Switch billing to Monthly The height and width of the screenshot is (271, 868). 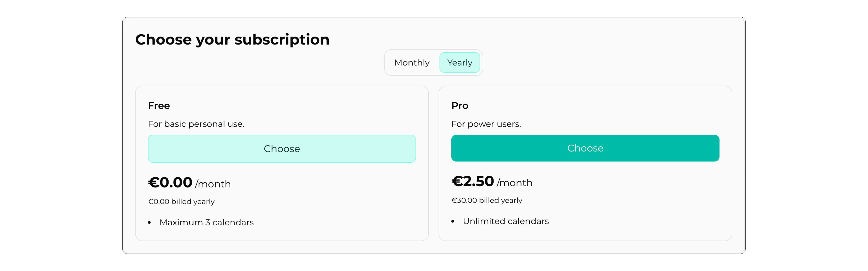coord(412,63)
